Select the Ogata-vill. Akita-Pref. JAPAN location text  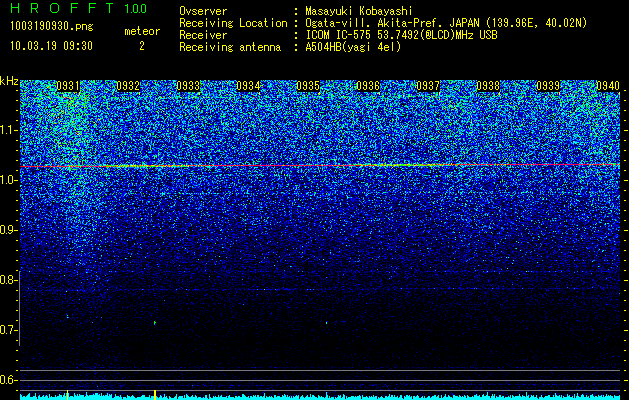(x=446, y=23)
